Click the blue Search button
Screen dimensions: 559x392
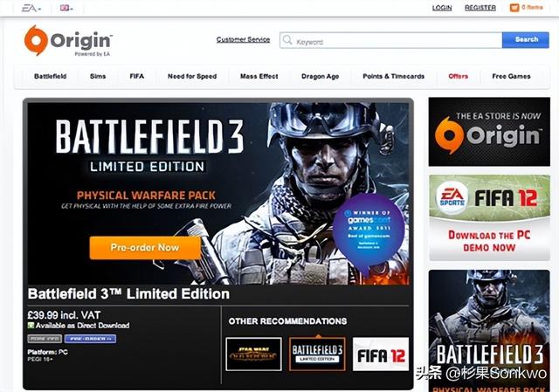pos(526,40)
